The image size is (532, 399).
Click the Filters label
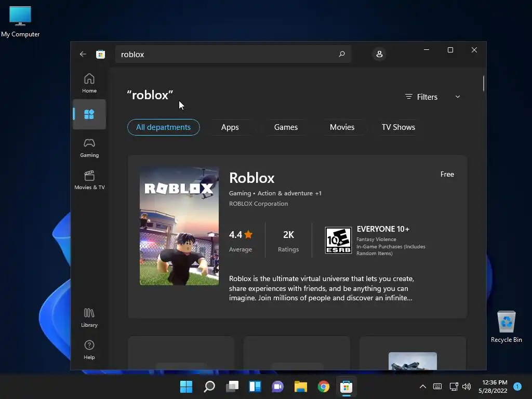[x=427, y=97]
